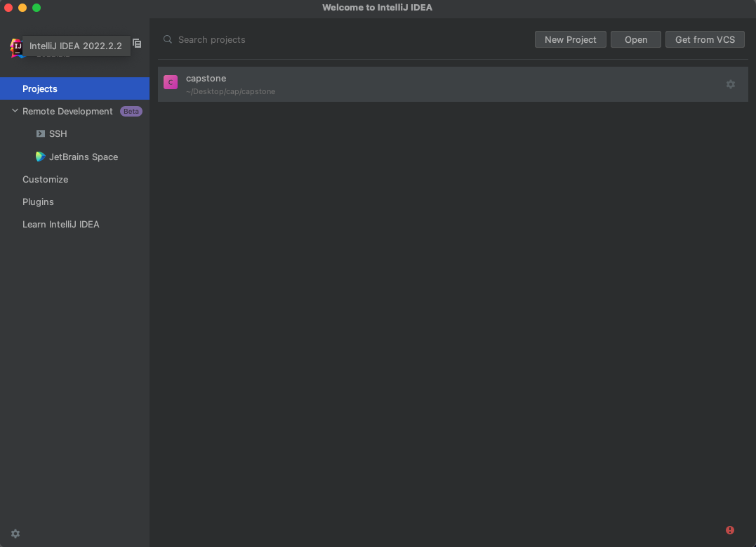Open the red error notification icon
Image resolution: width=756 pixels, height=547 pixels.
(730, 530)
